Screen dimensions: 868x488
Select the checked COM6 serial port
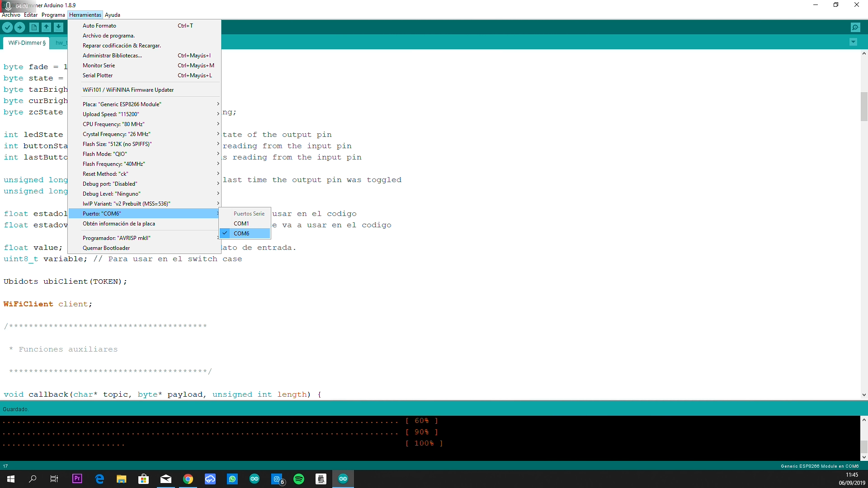pos(245,234)
